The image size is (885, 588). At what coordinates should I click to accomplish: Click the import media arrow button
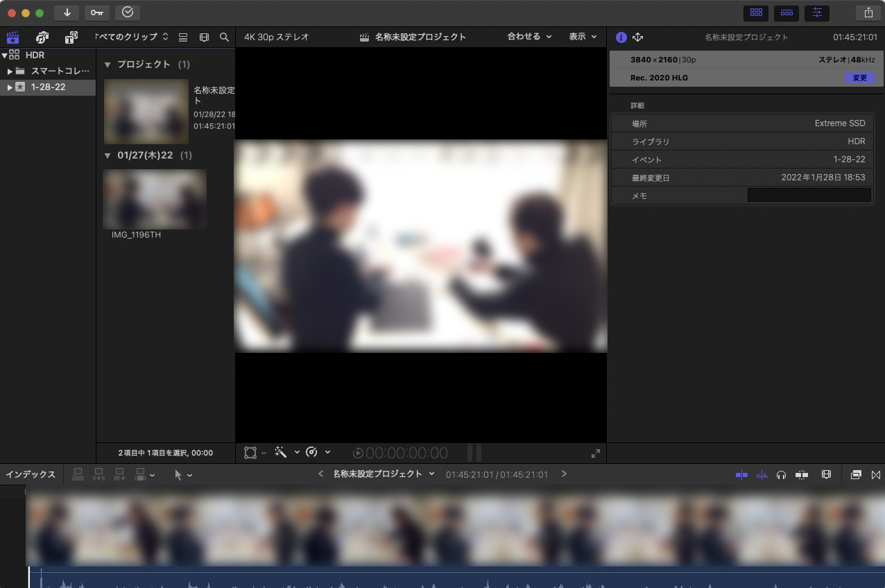pos(67,12)
